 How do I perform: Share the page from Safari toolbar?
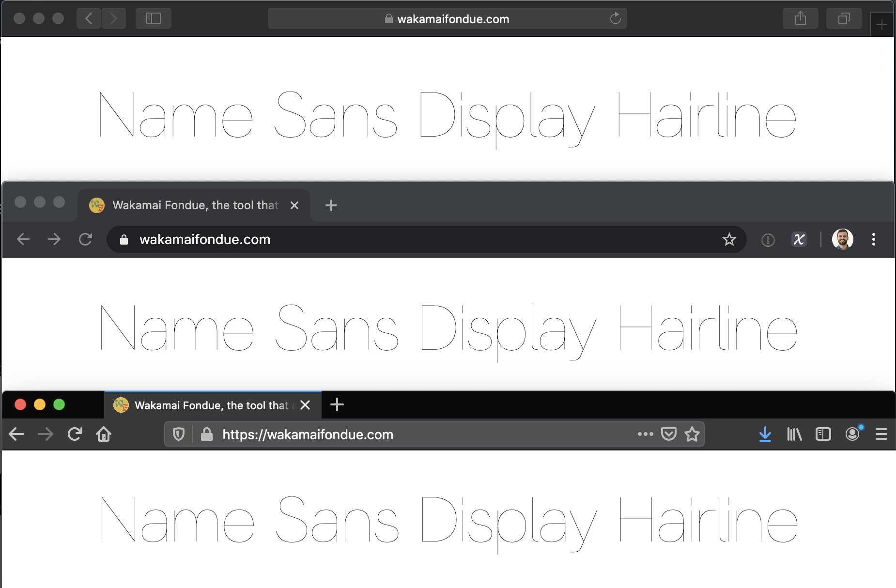(x=800, y=18)
